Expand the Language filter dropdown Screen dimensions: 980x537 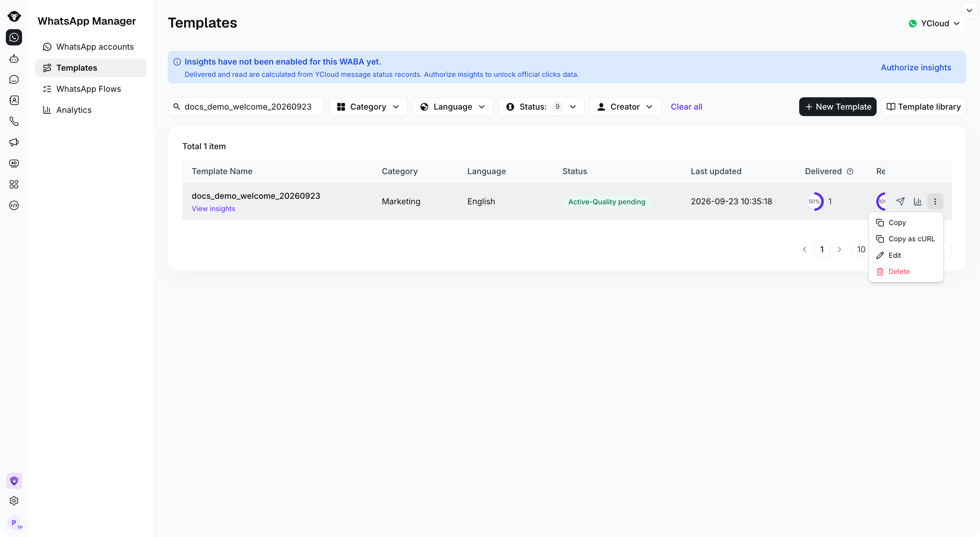[x=453, y=107]
